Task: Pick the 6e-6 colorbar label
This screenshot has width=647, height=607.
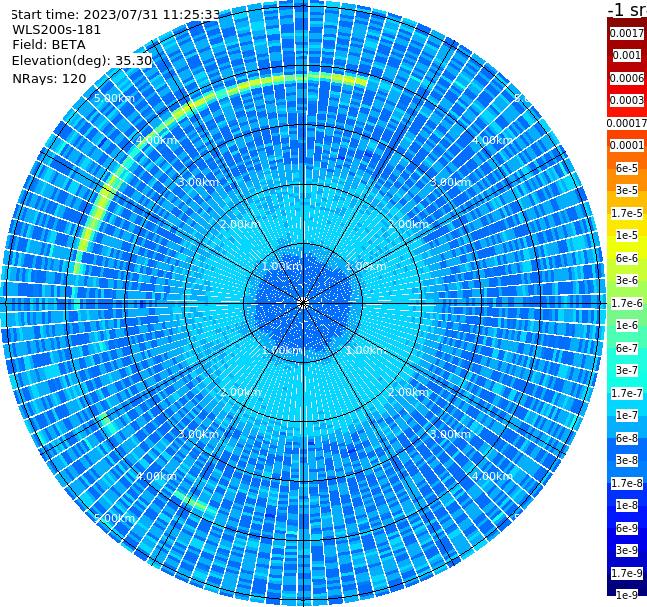Action: coord(627,258)
